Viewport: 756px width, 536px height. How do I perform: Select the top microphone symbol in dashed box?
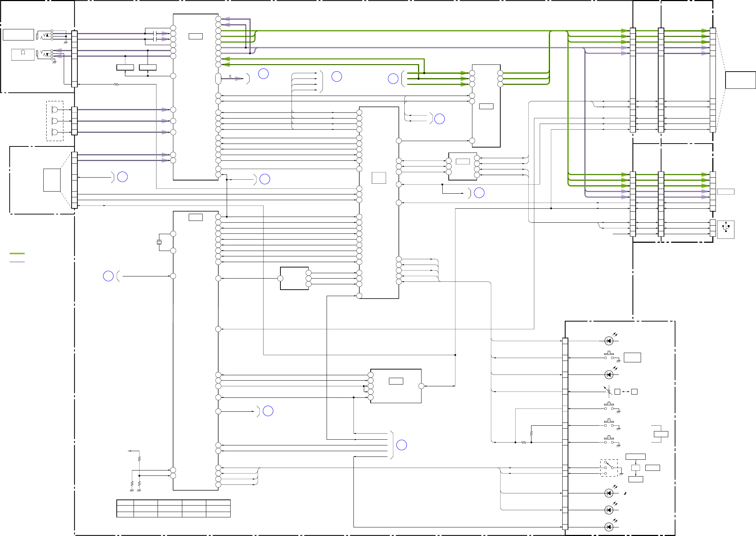tap(55, 110)
